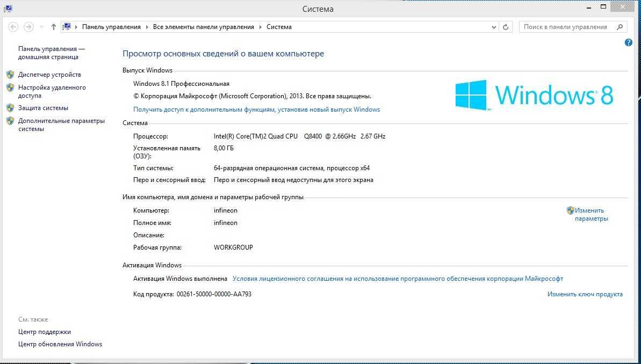Screen dimensions: 641x364
Task: Open Дополнительные параметры системы
Action: [61, 125]
